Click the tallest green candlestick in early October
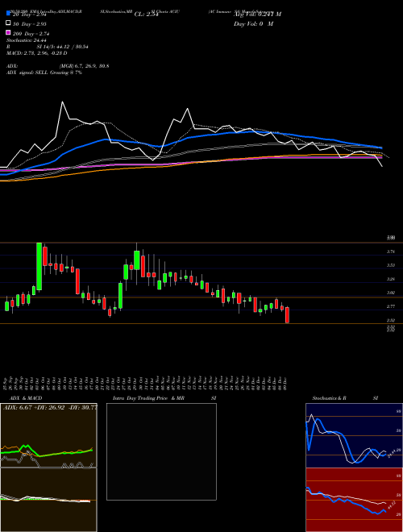The image size is (403, 532). point(39,266)
